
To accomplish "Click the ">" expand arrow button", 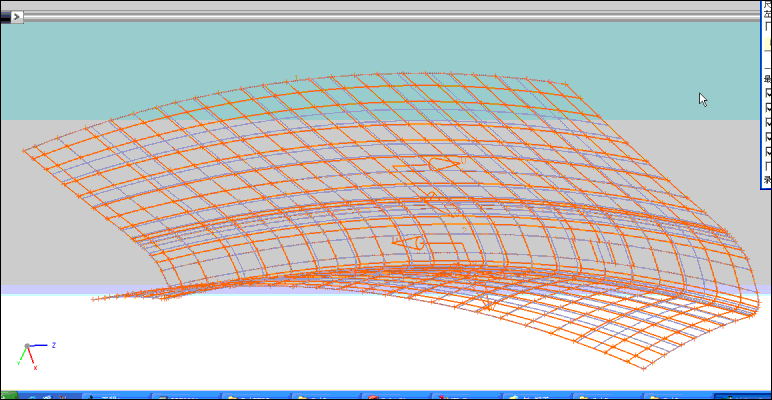I will pos(16,17).
